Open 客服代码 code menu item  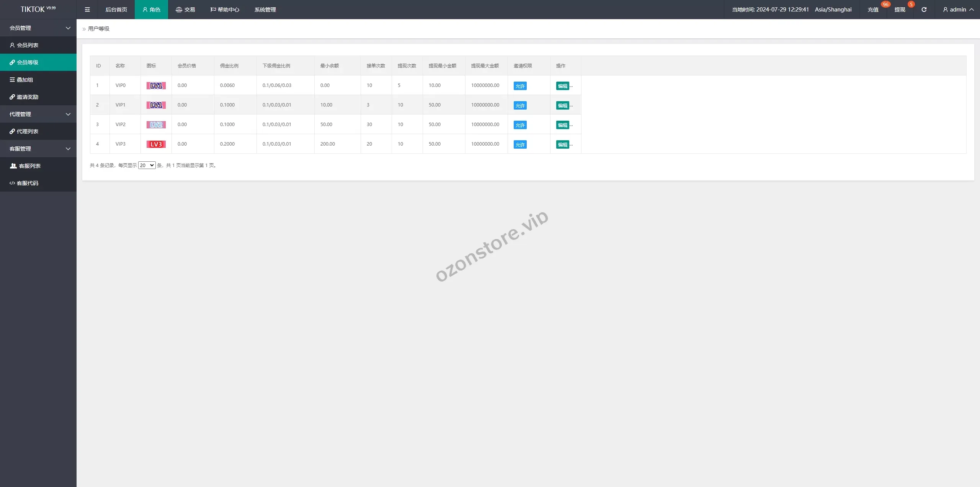click(x=27, y=183)
